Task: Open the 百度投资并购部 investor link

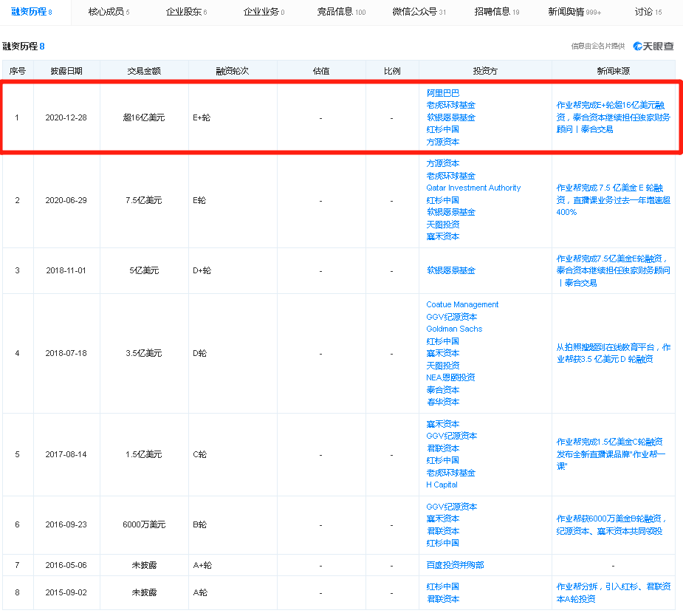Action: point(455,565)
